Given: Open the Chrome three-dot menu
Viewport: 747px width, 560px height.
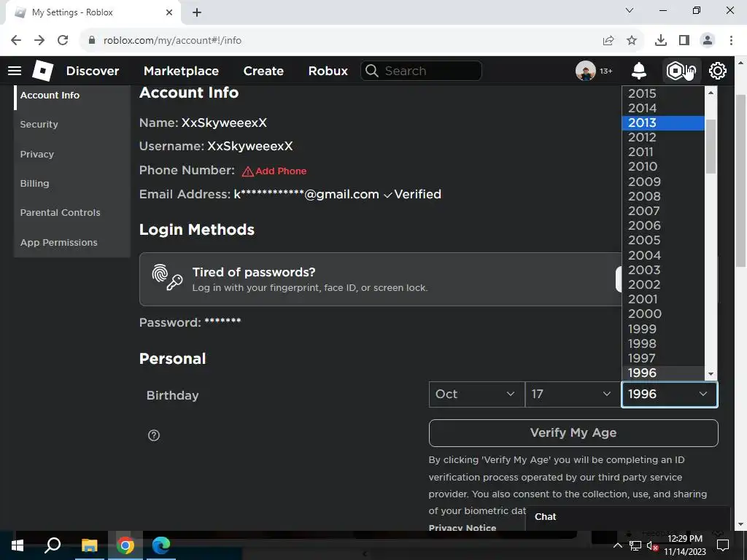Looking at the screenshot, I should coord(731,41).
